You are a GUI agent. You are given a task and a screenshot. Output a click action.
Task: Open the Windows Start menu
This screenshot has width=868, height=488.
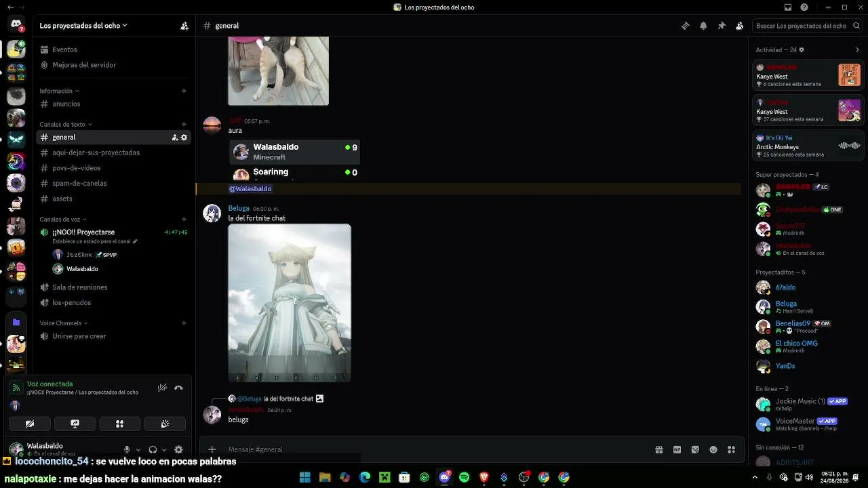[x=305, y=478]
